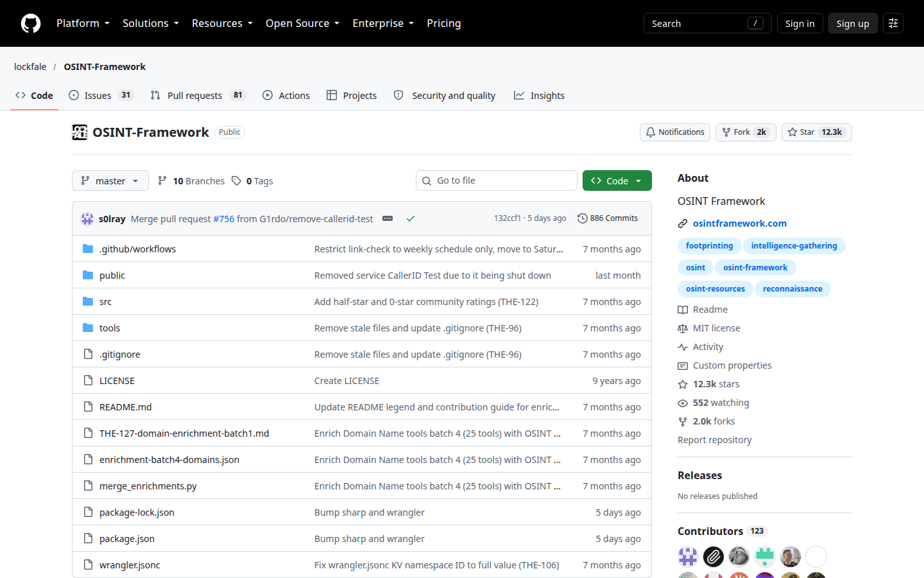The width and height of the screenshot is (924, 578).
Task: Expand the Platform menu
Action: click(83, 23)
